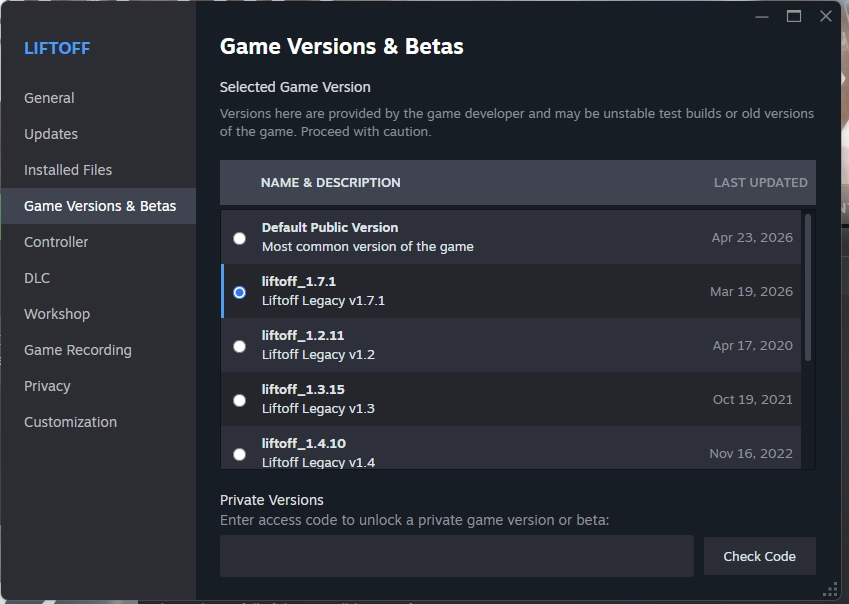This screenshot has height=604, width=849.
Task: Open the Customization page
Action: [x=70, y=422]
